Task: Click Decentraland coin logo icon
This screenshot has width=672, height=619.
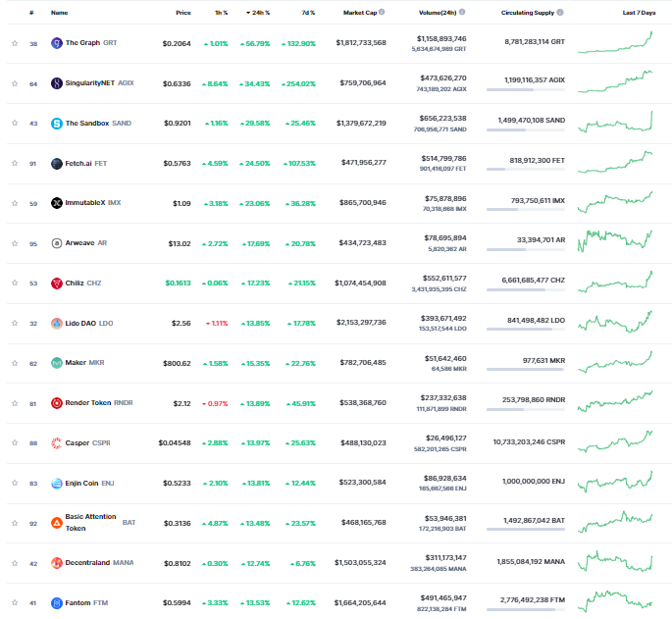Action: point(57,563)
